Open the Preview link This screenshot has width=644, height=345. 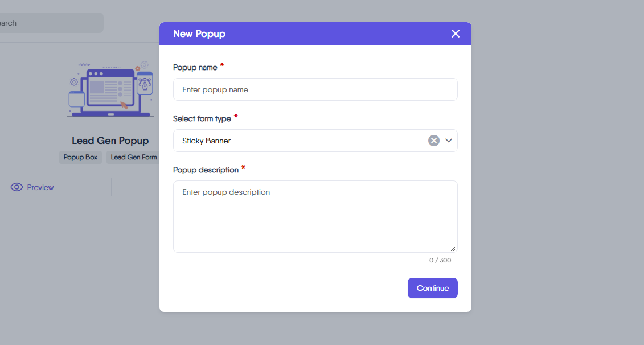coord(40,187)
